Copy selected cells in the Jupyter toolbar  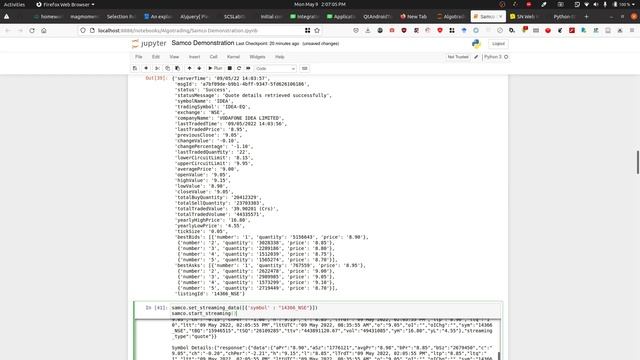click(x=167, y=68)
